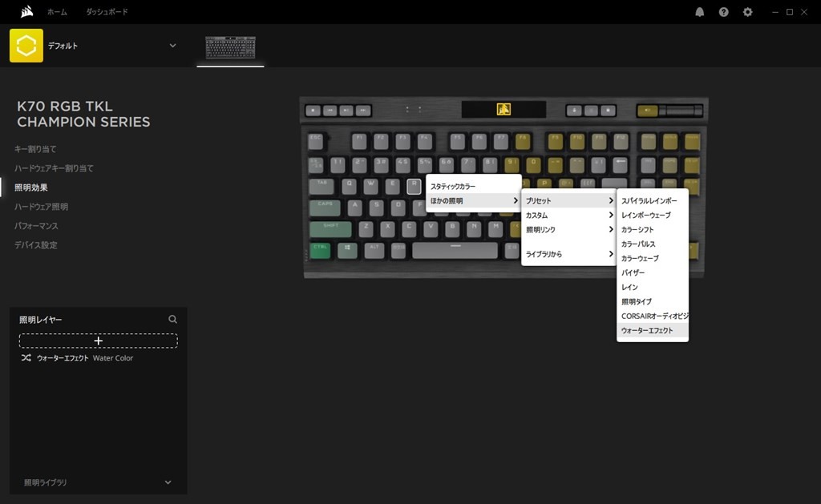Screen dimensions: 821x504
Task: Open iCUE settings gear
Action: point(748,12)
